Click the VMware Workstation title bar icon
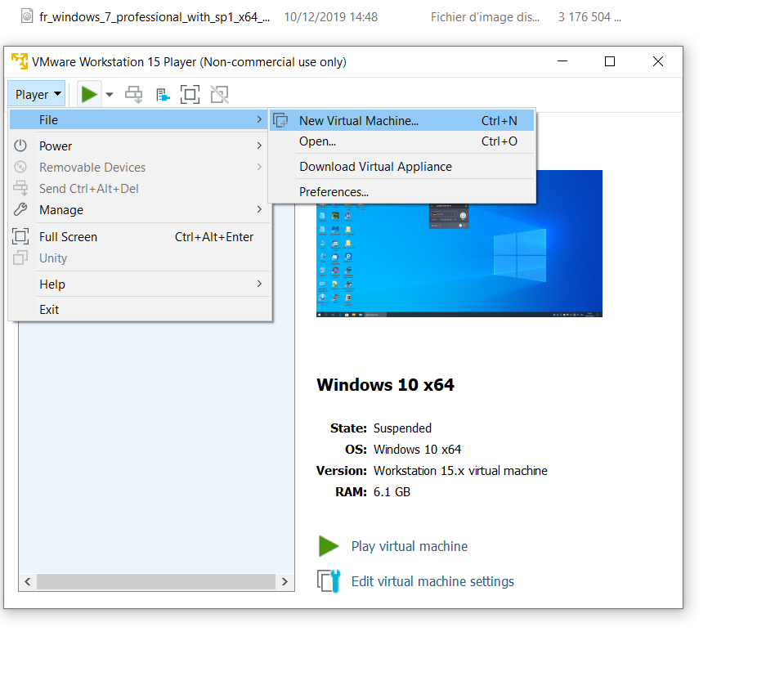 (19, 61)
